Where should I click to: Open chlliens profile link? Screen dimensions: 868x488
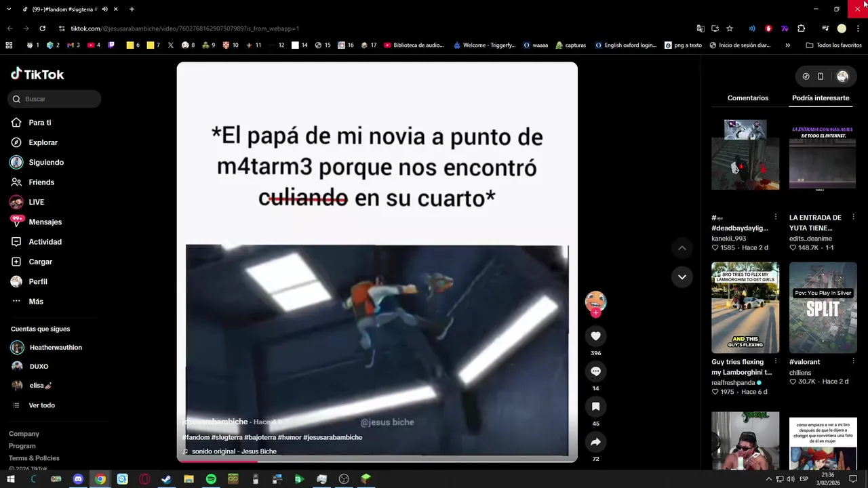click(x=800, y=373)
